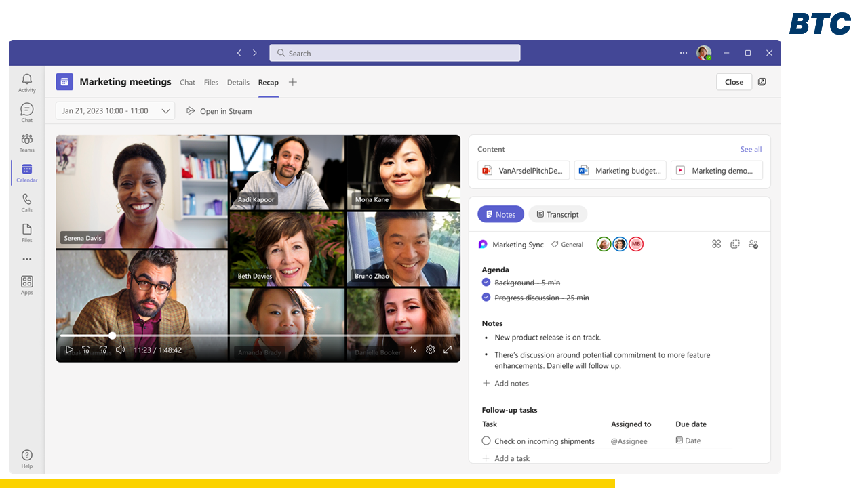
Task: Open Calls in the left sidebar
Action: point(27,203)
